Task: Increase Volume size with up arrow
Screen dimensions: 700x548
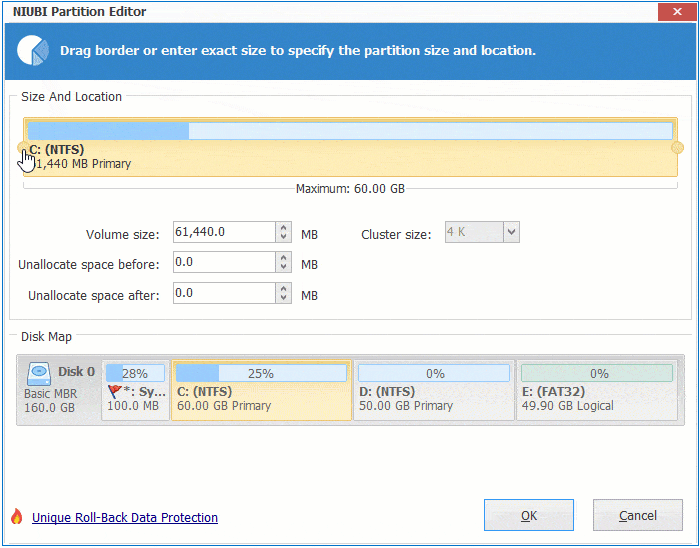Action: click(283, 227)
